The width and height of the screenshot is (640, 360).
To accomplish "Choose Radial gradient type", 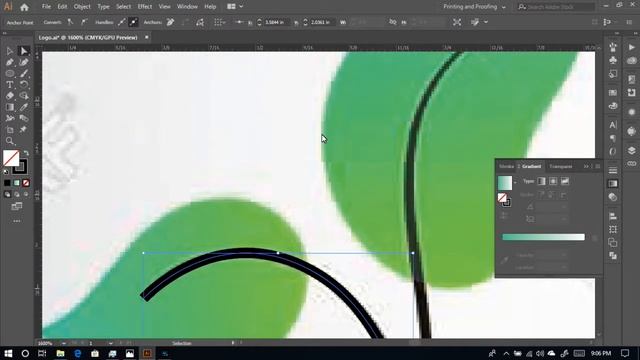I will pos(553,181).
